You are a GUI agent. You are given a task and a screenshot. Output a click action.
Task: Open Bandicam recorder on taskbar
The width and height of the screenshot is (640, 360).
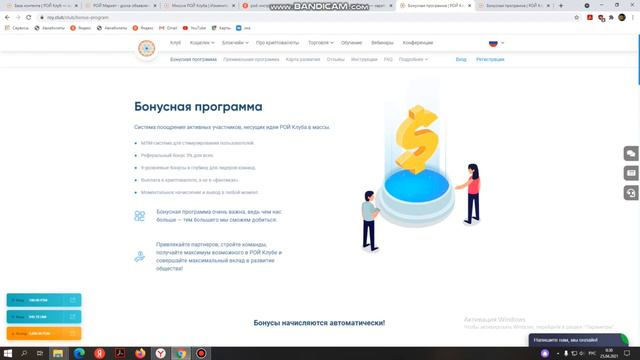(x=201, y=353)
